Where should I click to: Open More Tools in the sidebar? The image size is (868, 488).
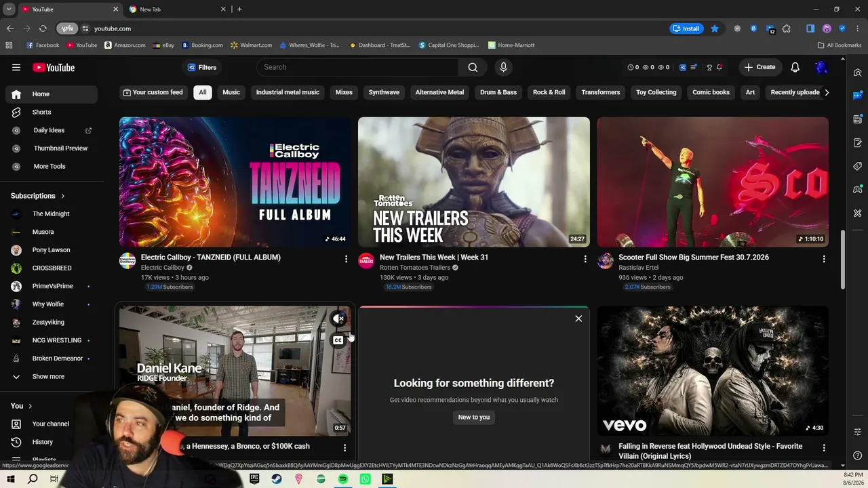pos(49,166)
